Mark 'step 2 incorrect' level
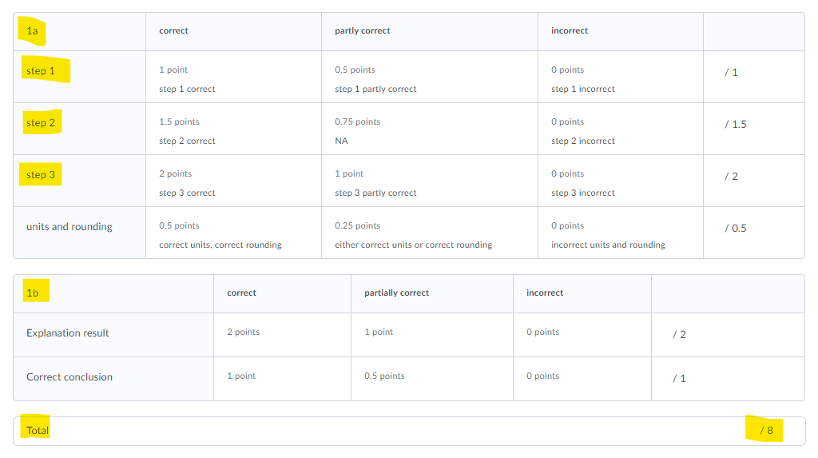The height and width of the screenshot is (458, 818). tap(620, 130)
